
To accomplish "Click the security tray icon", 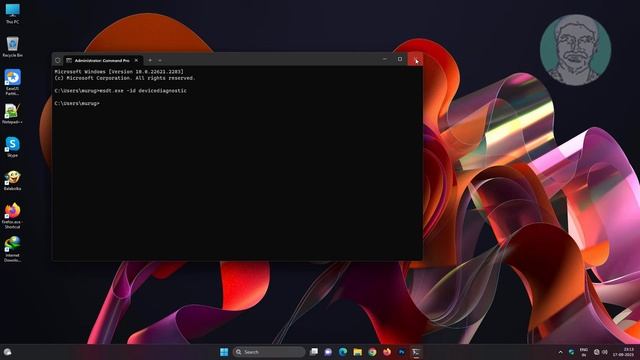I will (x=571, y=352).
